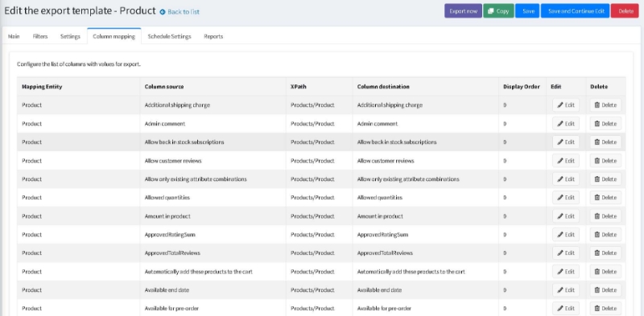The width and height of the screenshot is (644, 316).
Task: Delete Allow back in stock subscriptions mapping
Action: tap(605, 142)
